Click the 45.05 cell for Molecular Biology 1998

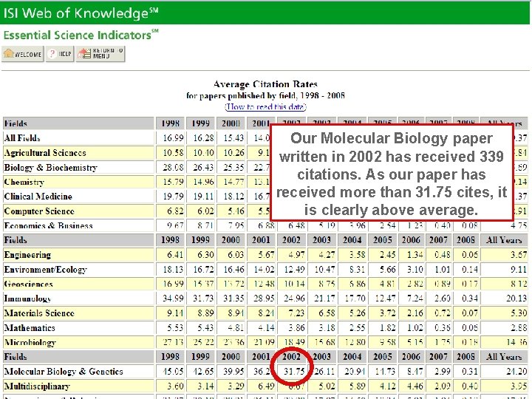(171, 372)
